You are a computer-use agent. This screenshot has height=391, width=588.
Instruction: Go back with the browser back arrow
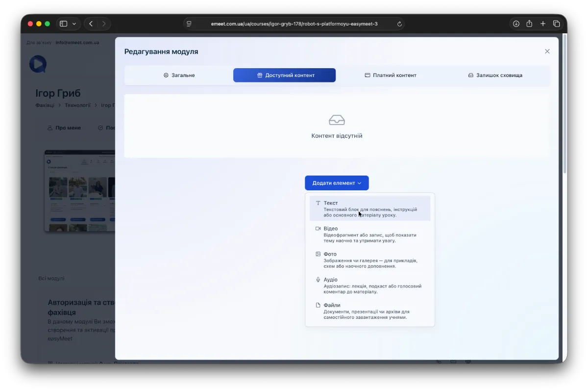coord(91,24)
